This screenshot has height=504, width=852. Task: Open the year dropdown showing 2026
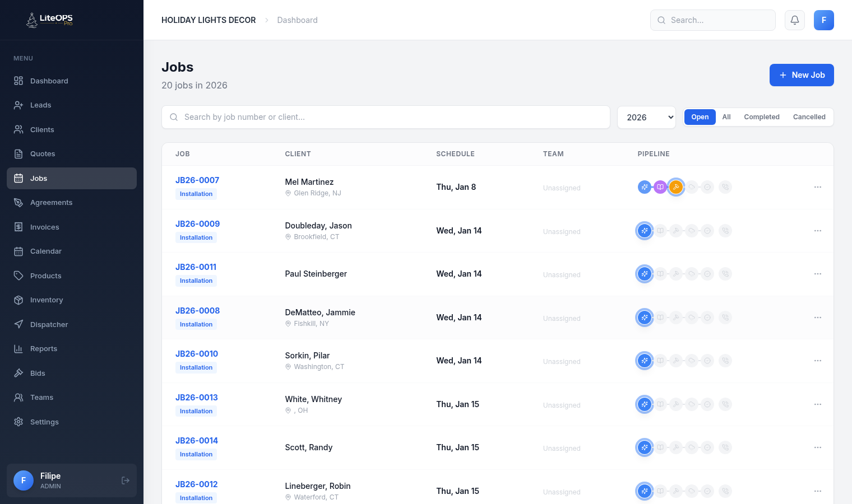tap(646, 117)
